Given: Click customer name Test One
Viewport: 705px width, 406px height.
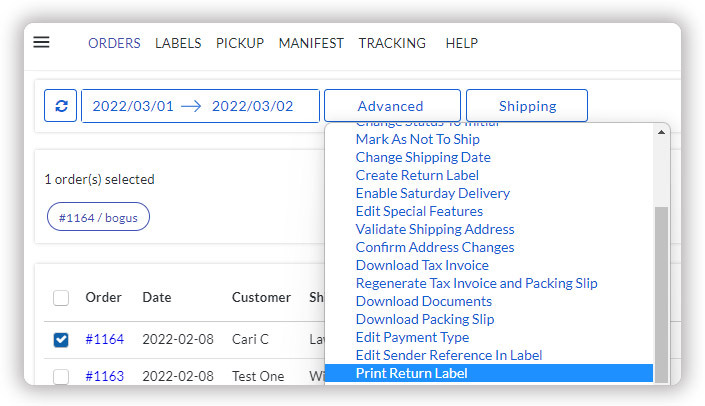Looking at the screenshot, I should [x=258, y=376].
